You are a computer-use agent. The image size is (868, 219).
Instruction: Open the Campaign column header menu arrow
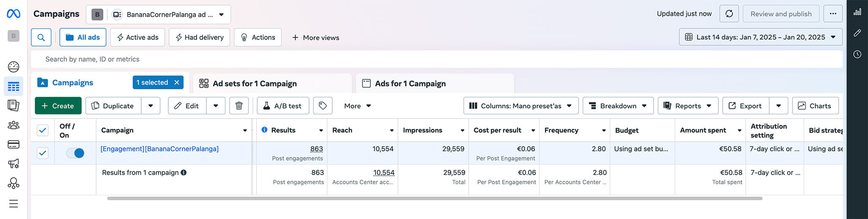pyautogui.click(x=245, y=130)
